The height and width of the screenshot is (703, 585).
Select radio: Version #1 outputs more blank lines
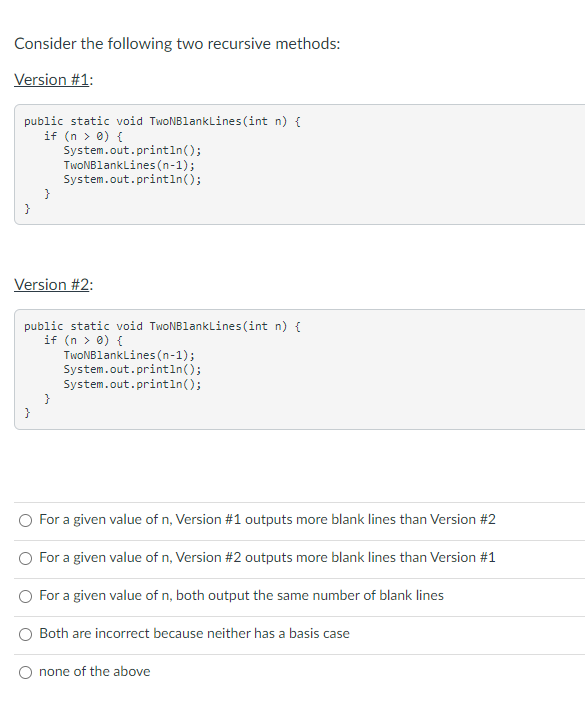pyautogui.click(x=26, y=520)
